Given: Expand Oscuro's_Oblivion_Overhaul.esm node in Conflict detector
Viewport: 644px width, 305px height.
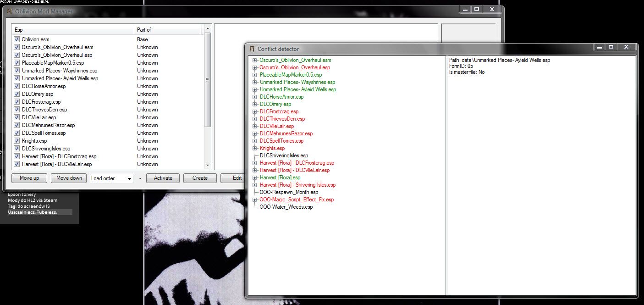Looking at the screenshot, I should pos(255,60).
